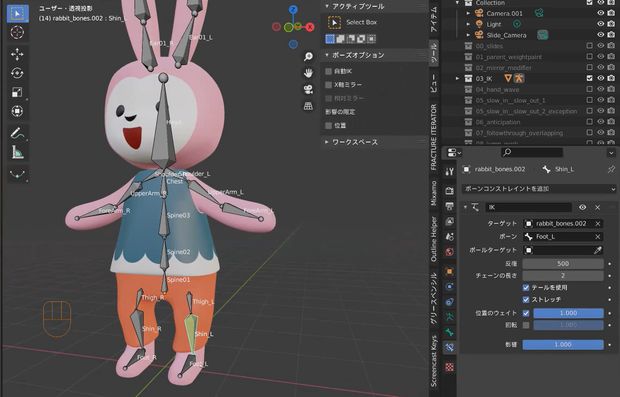Viewport: 620px width, 397px height.
Task: Collapse the ポーズオプション panel
Action: click(327, 55)
